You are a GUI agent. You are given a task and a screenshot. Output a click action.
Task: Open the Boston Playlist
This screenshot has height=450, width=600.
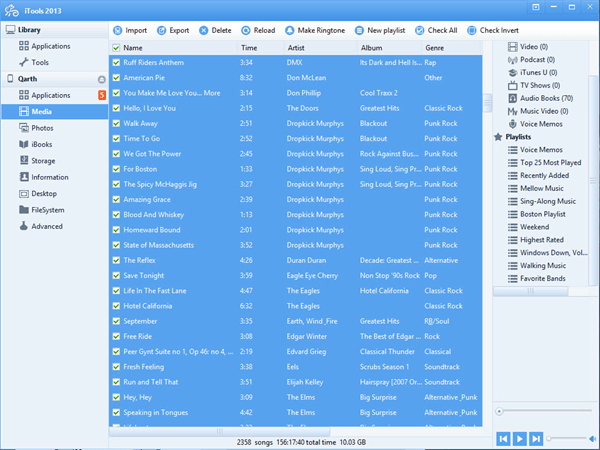(537, 214)
